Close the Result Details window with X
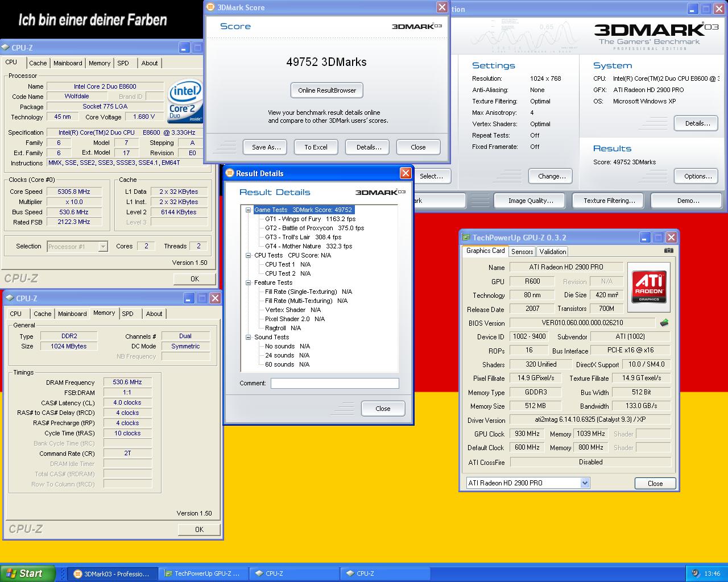 [406, 173]
